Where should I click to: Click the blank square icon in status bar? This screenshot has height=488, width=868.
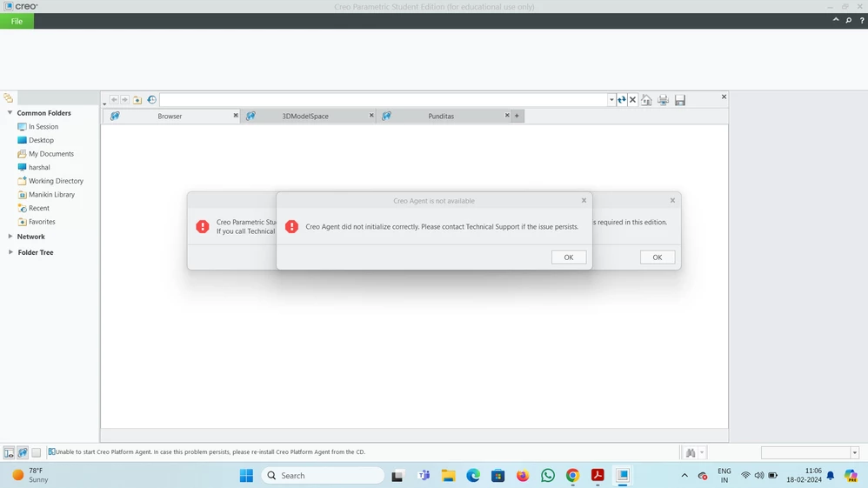tap(36, 452)
